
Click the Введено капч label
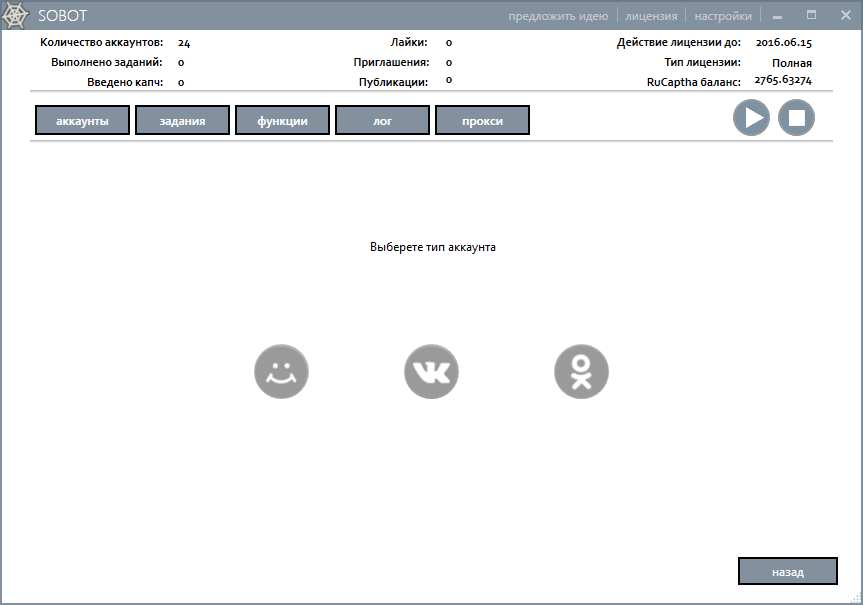[125, 83]
